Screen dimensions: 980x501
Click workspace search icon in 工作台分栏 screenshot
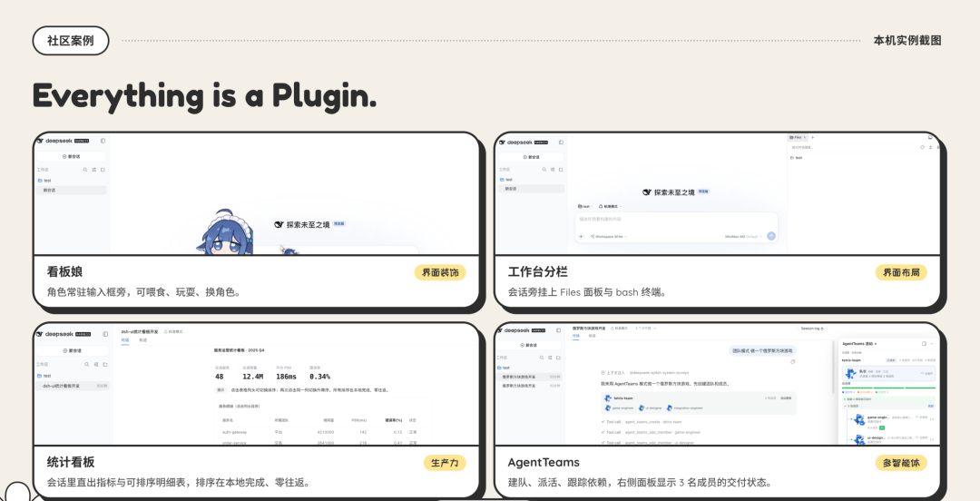pyautogui.click(x=544, y=170)
